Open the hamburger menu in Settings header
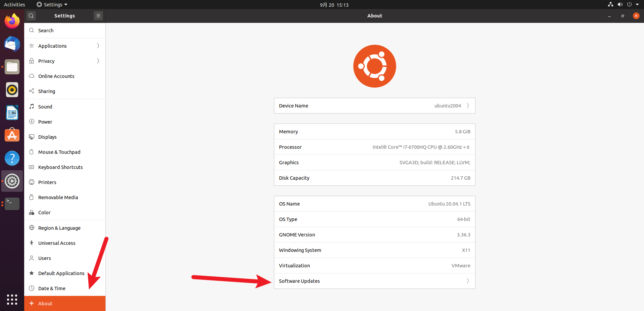Screen dimensions: 644x311 98,16
